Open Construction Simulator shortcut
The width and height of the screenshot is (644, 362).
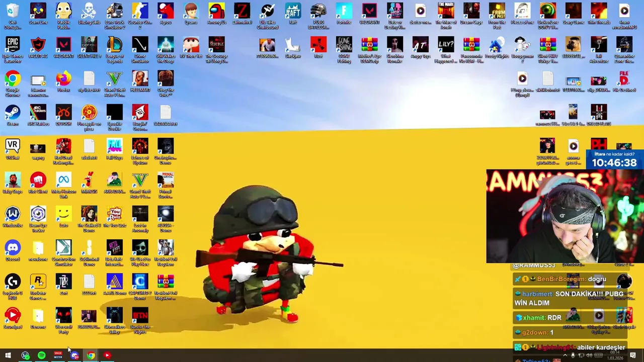click(63, 253)
